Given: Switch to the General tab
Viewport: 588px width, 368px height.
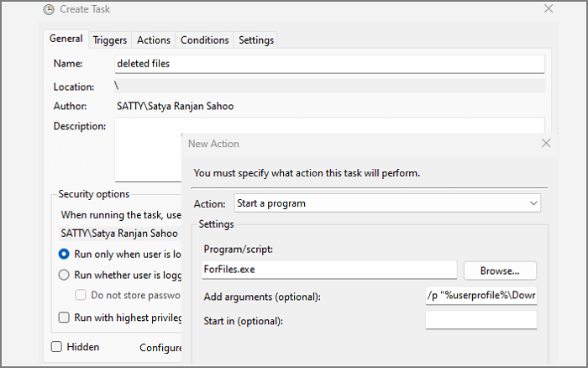Looking at the screenshot, I should [x=66, y=39].
